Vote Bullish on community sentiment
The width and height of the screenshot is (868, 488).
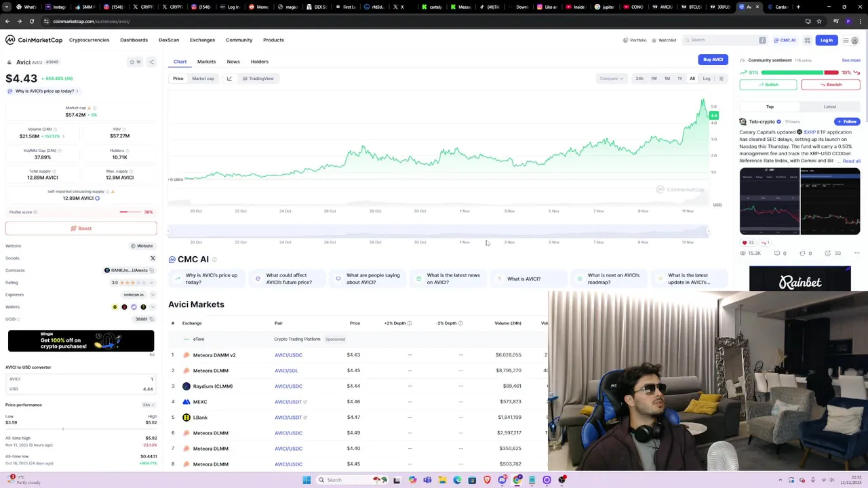pos(768,85)
